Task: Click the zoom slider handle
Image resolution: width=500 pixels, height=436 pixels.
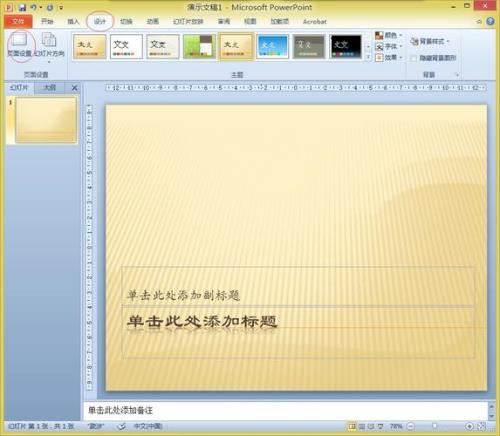Action: pyautogui.click(x=434, y=426)
